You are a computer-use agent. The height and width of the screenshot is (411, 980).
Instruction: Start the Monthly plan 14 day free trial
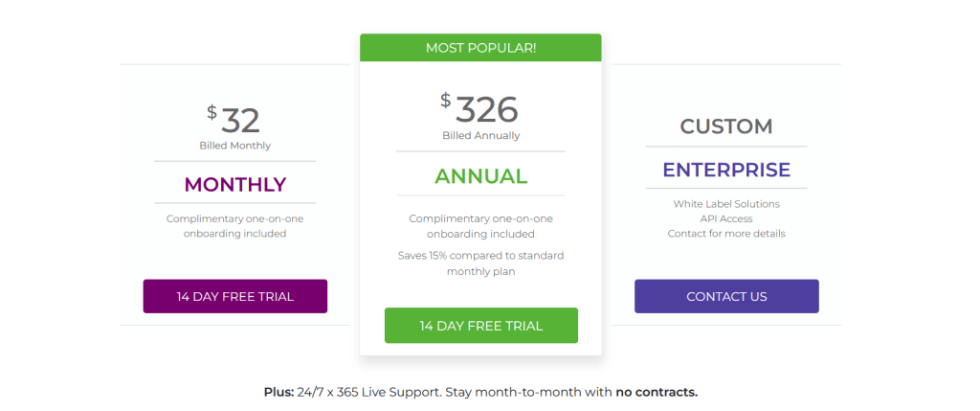coord(235,296)
